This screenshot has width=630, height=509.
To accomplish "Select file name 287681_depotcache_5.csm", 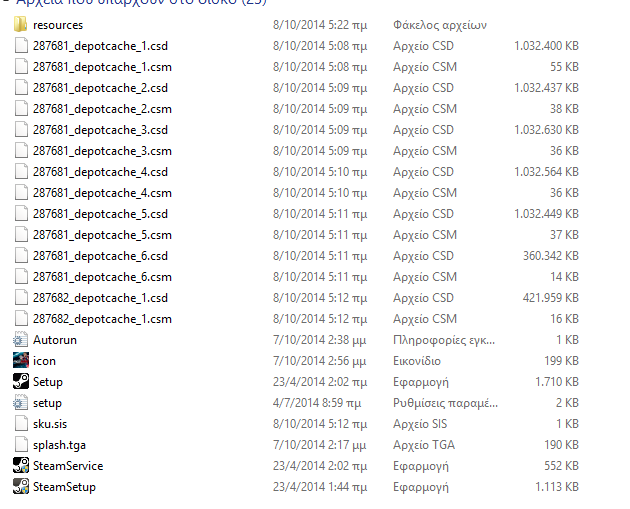I will [x=102, y=235].
